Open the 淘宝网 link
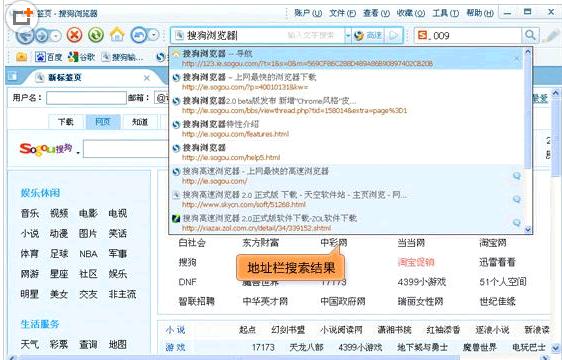 [493, 243]
